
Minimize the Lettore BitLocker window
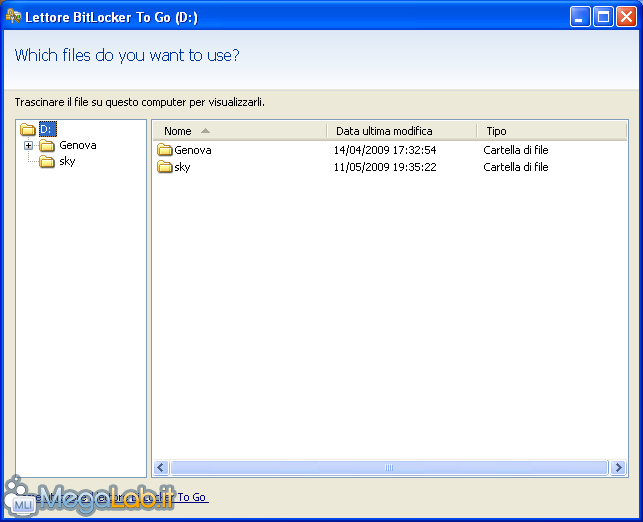[x=580, y=17]
